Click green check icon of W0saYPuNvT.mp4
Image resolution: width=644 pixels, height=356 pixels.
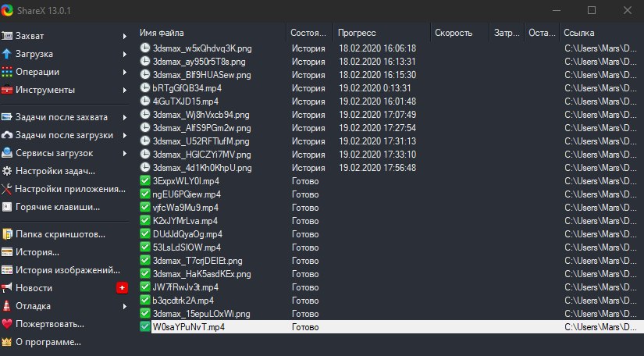[x=145, y=327]
